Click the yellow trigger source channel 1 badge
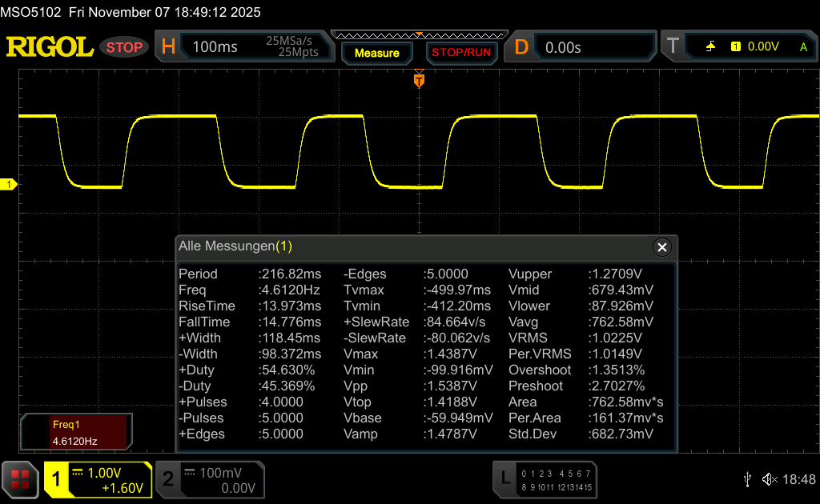820x504 pixels. 736,47
